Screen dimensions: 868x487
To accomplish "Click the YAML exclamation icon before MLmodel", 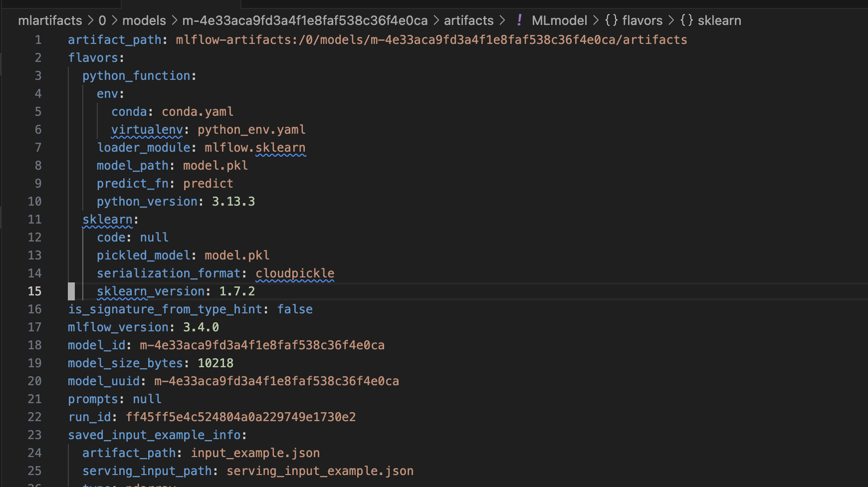I will pos(519,20).
